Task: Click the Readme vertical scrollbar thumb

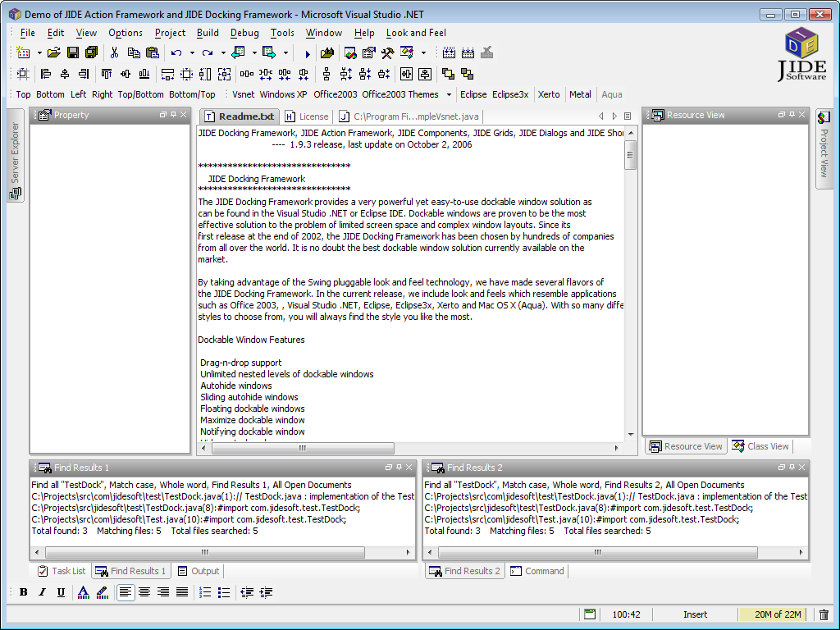Action: click(631, 155)
